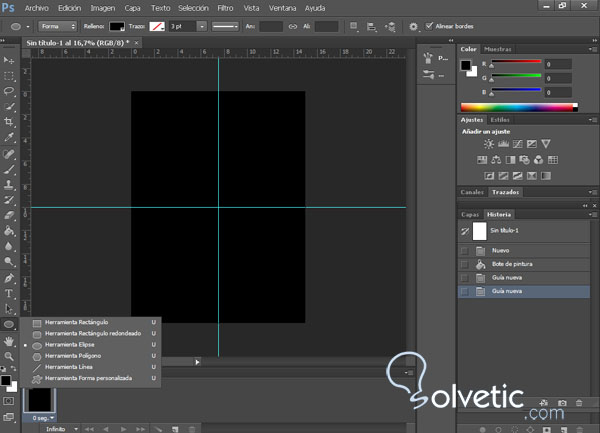Select the Crop tool
The width and height of the screenshot is (600, 433).
click(x=9, y=121)
